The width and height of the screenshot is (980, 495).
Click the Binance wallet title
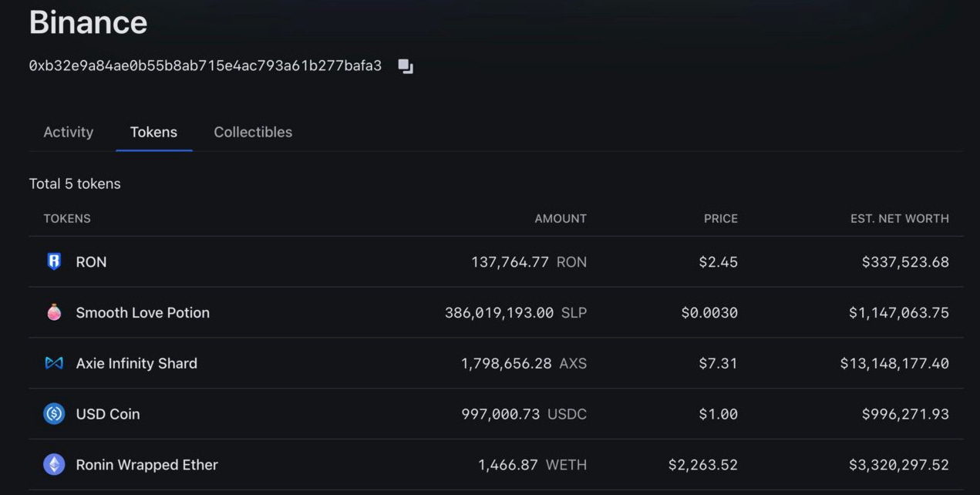pos(88,22)
